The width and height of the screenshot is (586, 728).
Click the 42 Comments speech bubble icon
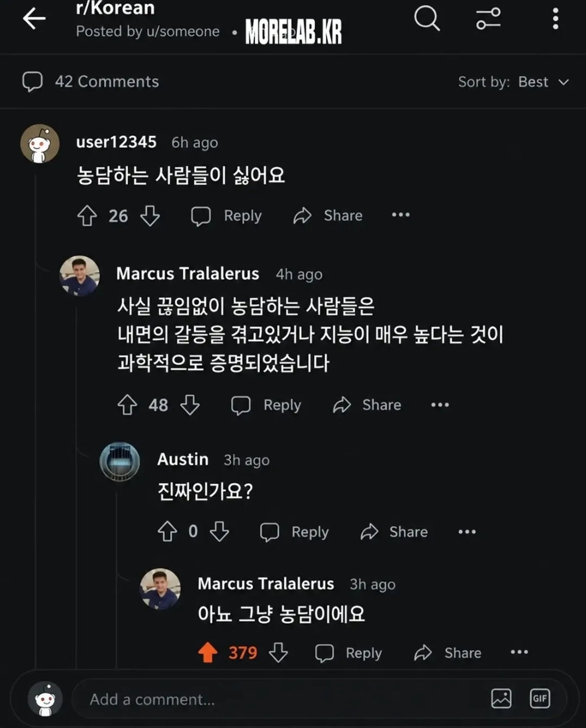32,82
